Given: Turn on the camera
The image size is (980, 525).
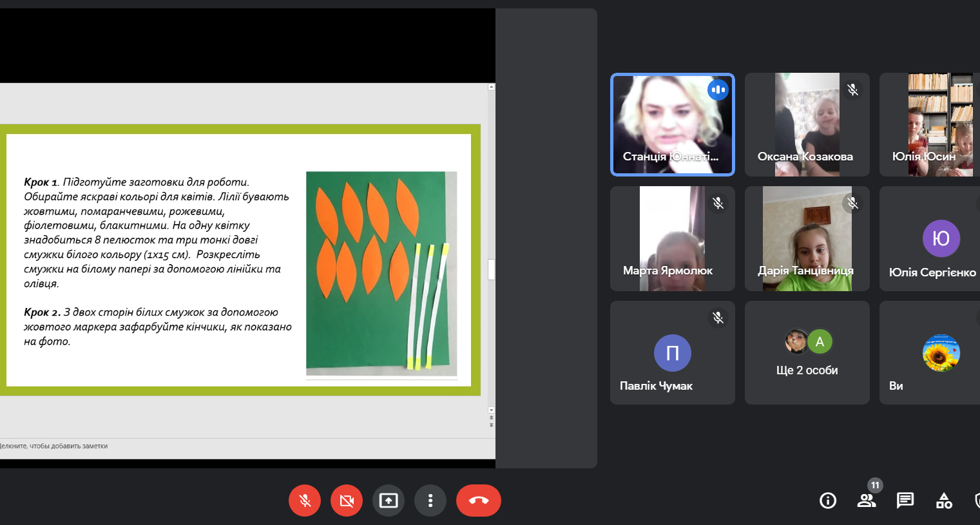Looking at the screenshot, I should [x=347, y=501].
